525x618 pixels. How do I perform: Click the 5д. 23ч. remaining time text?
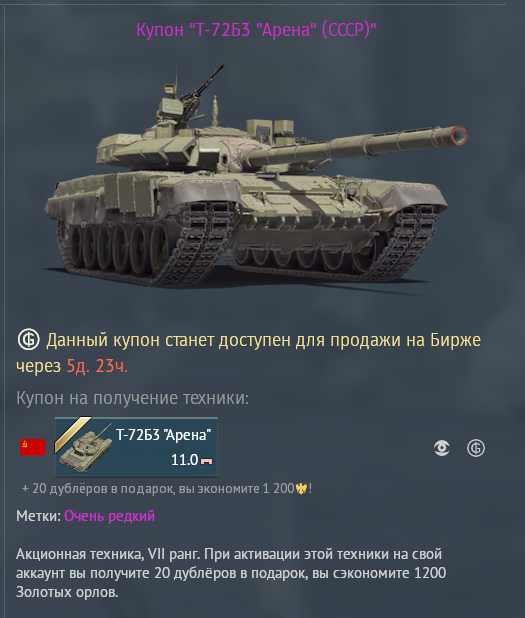pyautogui.click(x=97, y=366)
